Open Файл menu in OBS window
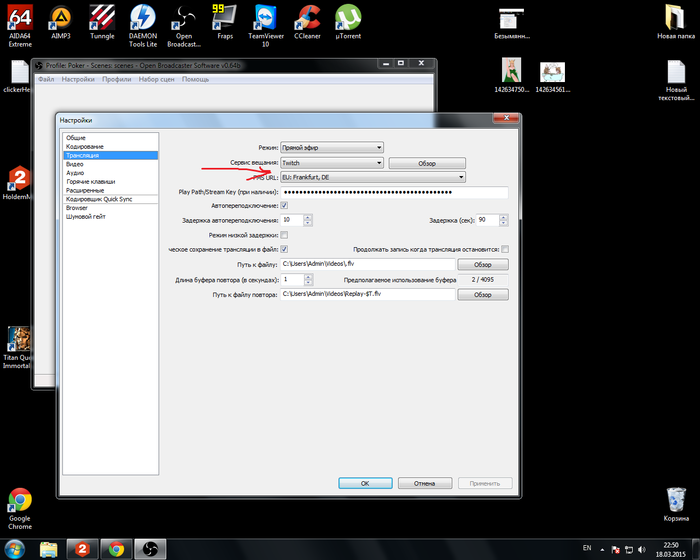 pyautogui.click(x=46, y=79)
